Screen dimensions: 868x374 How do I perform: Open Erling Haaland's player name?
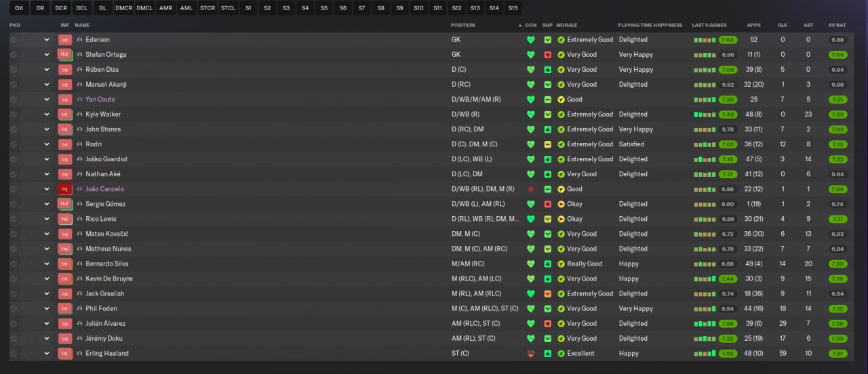click(x=107, y=354)
